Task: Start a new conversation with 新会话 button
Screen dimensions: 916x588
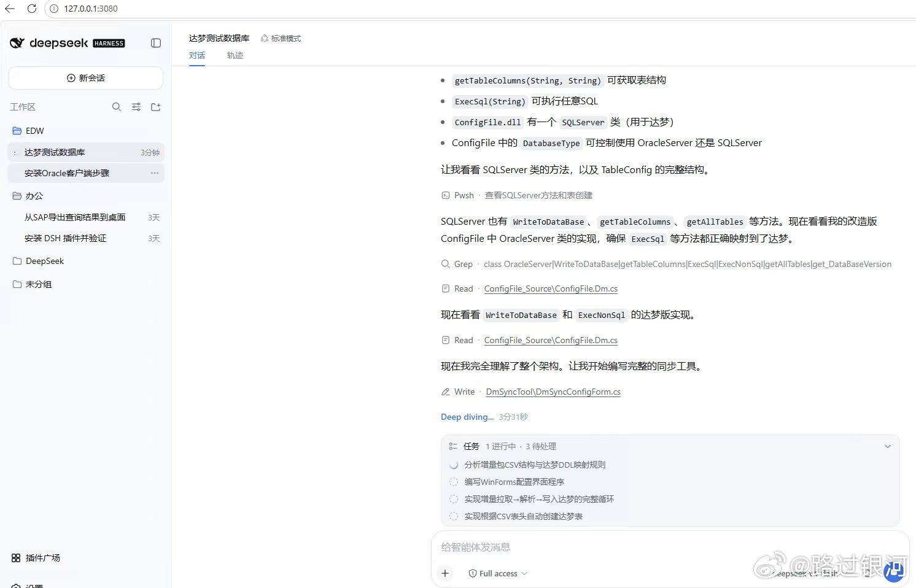Action: (x=86, y=78)
